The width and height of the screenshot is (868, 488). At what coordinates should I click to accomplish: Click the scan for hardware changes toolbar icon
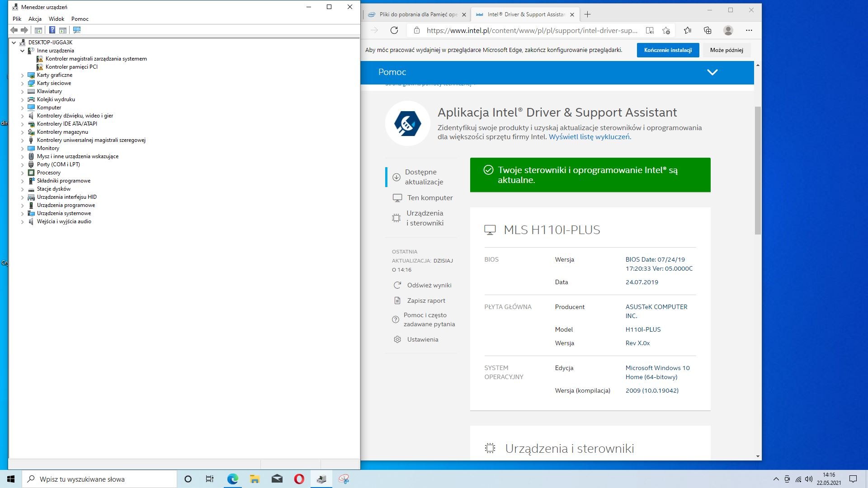77,30
